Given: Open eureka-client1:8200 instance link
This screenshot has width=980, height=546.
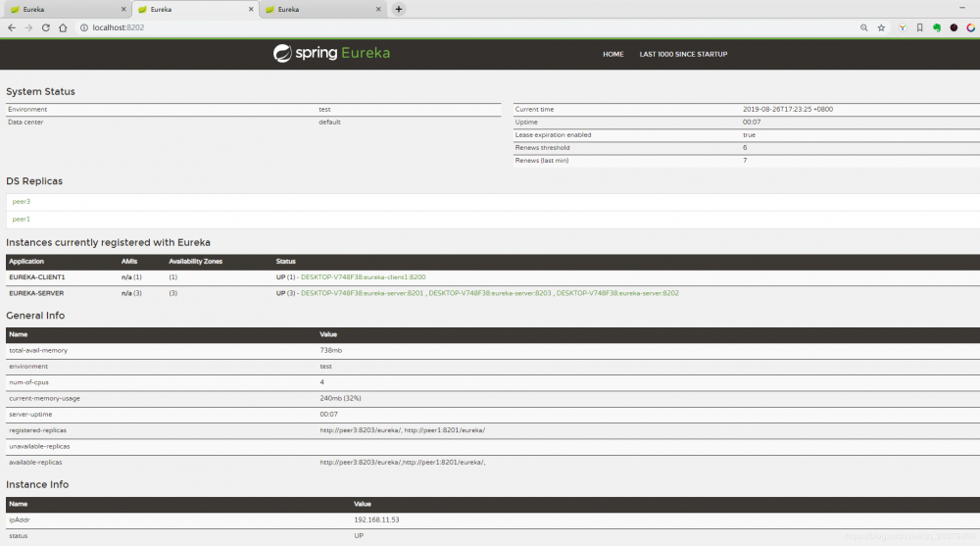Looking at the screenshot, I should click(x=364, y=277).
